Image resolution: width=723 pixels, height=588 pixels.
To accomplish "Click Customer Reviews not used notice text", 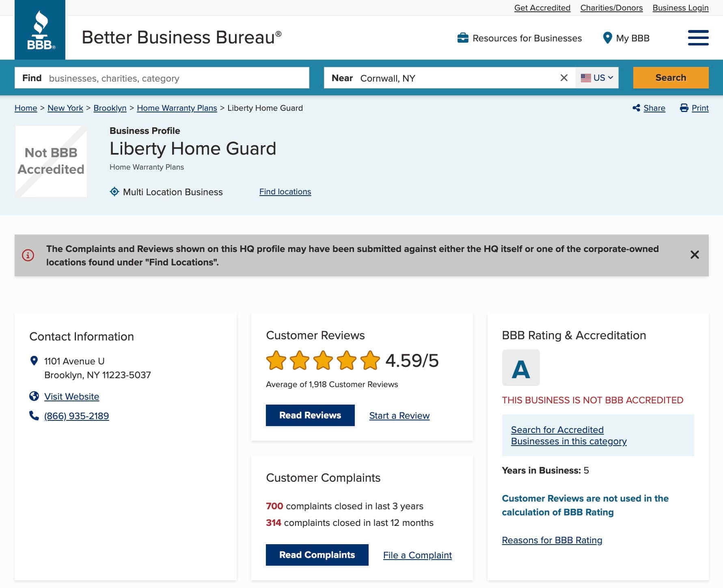I will (x=585, y=505).
